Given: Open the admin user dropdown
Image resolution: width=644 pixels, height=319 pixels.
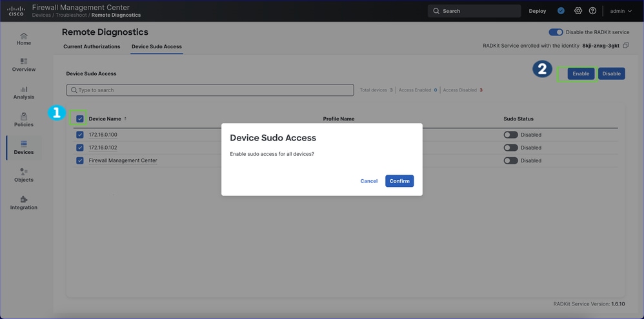Looking at the screenshot, I should pyautogui.click(x=621, y=11).
